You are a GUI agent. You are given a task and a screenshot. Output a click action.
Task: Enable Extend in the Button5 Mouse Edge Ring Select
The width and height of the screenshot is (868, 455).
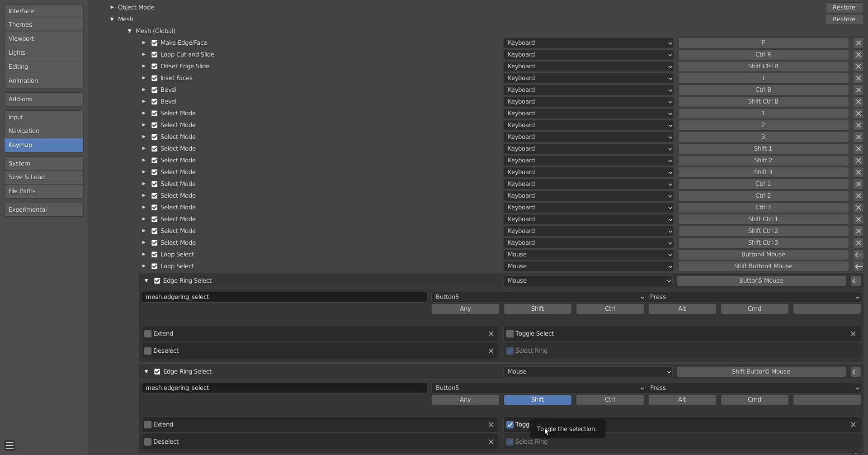(148, 334)
